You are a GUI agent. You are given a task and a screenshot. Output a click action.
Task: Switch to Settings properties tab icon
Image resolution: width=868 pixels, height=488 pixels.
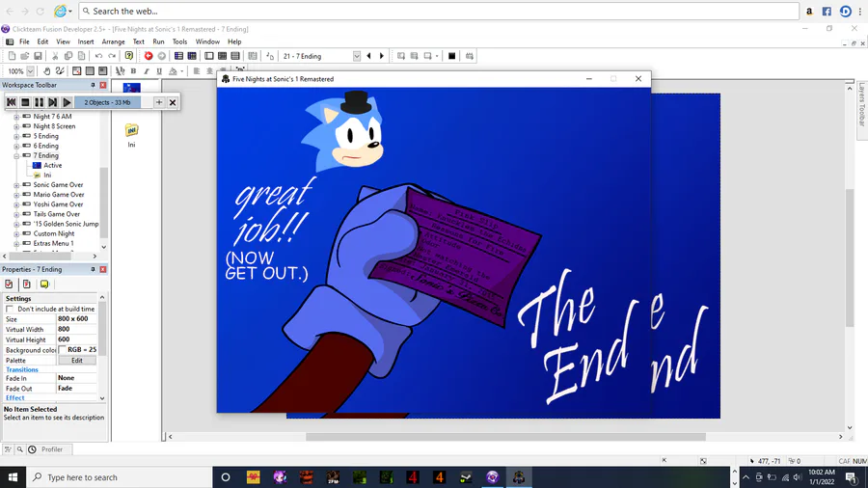pos(9,284)
